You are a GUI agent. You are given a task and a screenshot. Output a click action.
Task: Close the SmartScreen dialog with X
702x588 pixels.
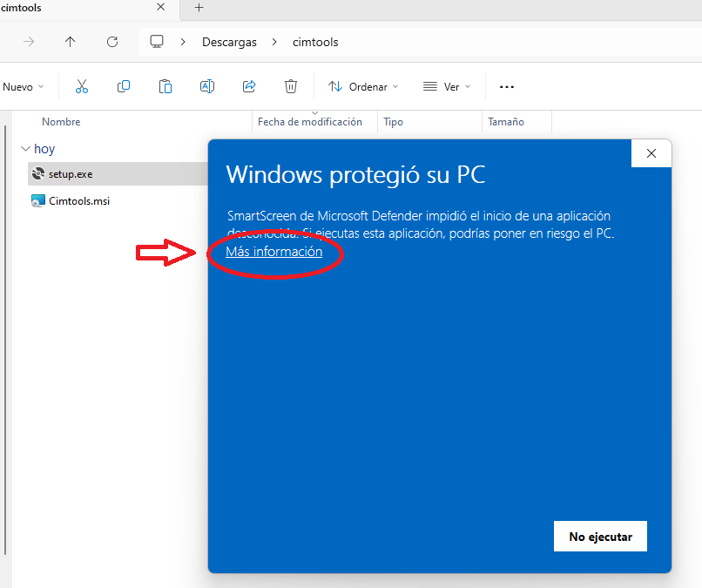(x=651, y=153)
